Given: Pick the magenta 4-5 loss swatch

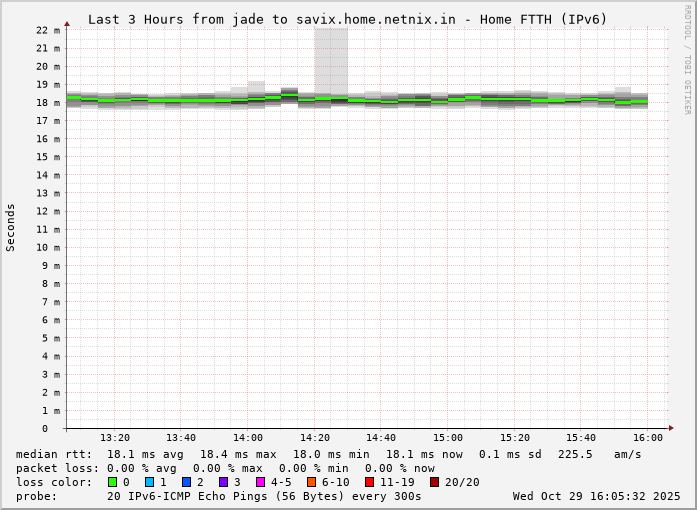Looking at the screenshot, I should coord(261,482).
